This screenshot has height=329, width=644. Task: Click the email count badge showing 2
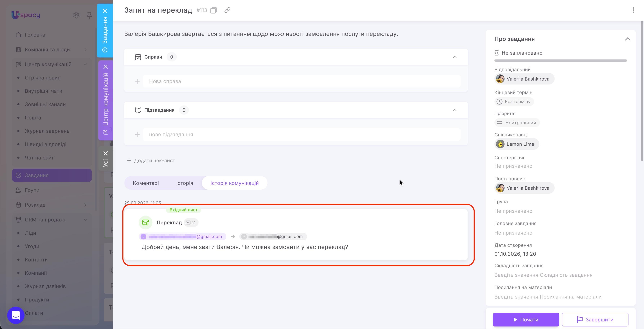tap(191, 223)
